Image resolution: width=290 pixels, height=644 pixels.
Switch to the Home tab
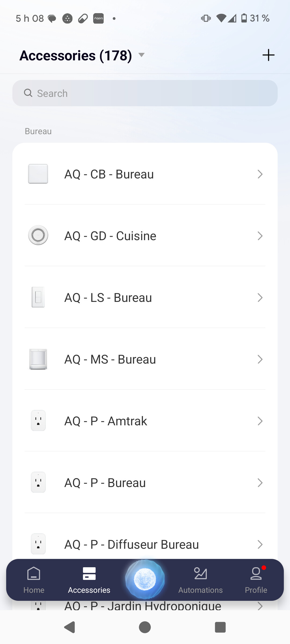coord(34,580)
